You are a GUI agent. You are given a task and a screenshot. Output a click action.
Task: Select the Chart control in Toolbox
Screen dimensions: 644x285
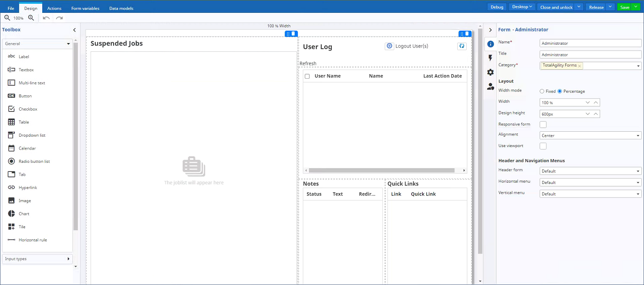pos(24,214)
